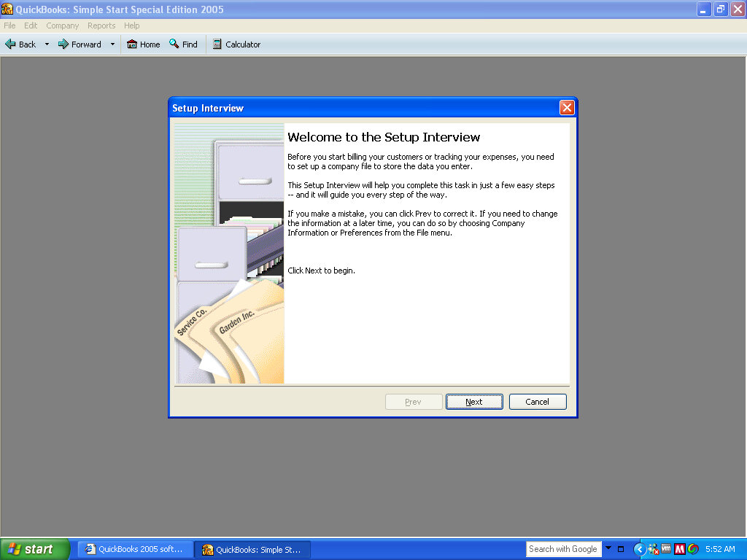Screen dimensions: 747x560
Task: Click the VMware tools tray icon
Action: click(x=666, y=549)
